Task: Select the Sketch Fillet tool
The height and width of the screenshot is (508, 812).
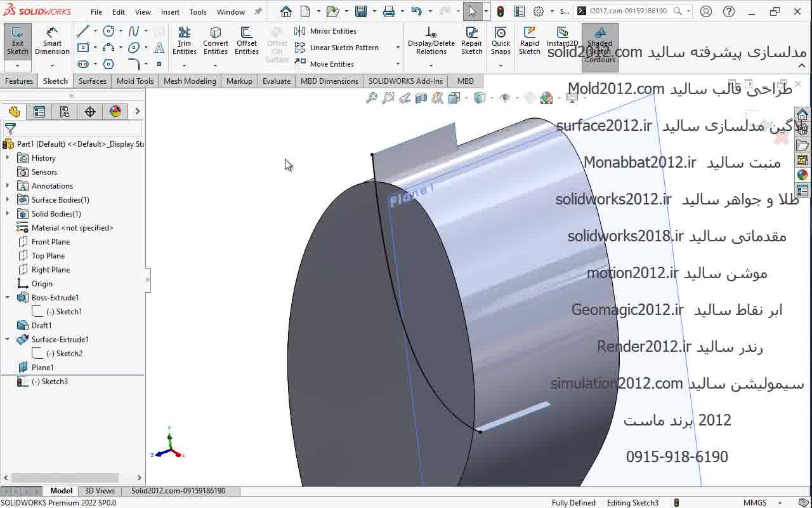Action: pos(133,64)
